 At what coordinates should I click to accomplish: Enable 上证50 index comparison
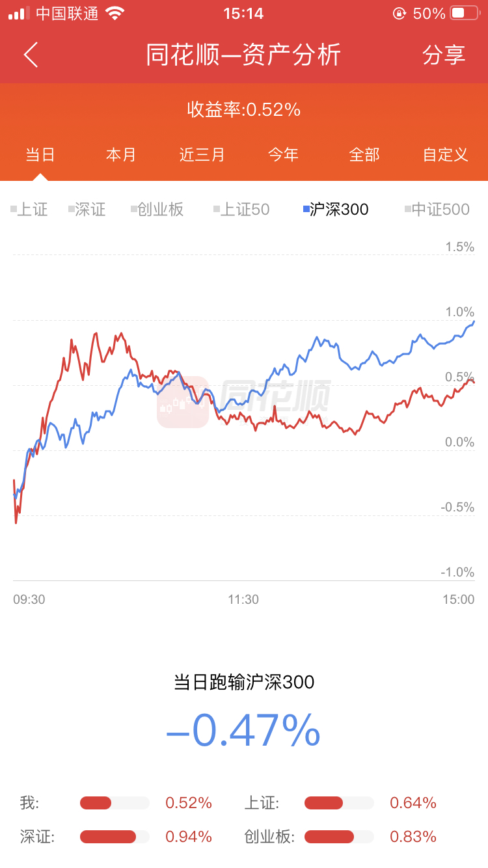(x=241, y=210)
